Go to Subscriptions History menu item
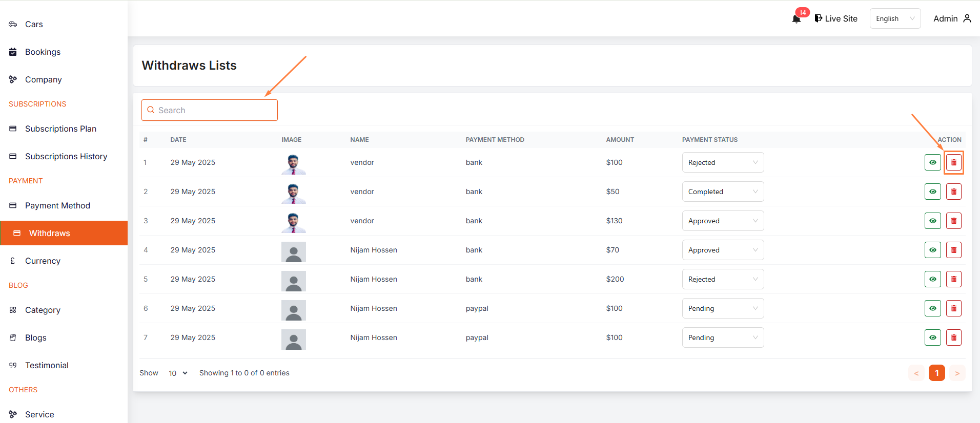 [66, 156]
